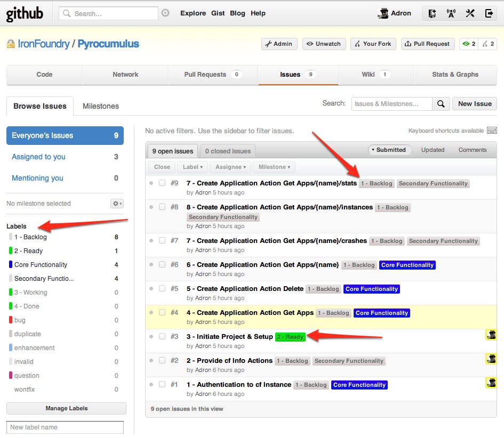Image resolution: width=504 pixels, height=438 pixels.
Task: Filter by Core Functionality label
Action: [63, 265]
